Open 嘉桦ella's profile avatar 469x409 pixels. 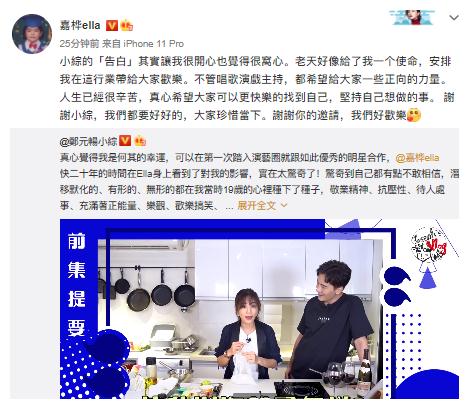click(32, 34)
